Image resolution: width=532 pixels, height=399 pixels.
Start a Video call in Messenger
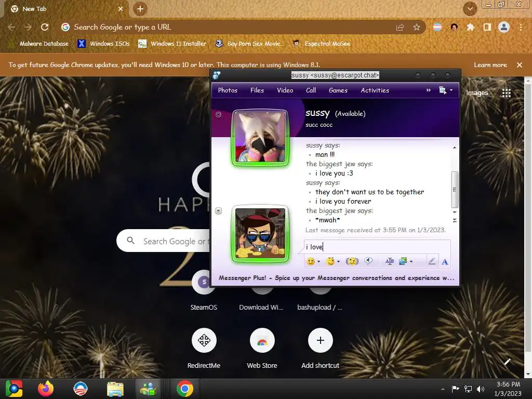(285, 90)
